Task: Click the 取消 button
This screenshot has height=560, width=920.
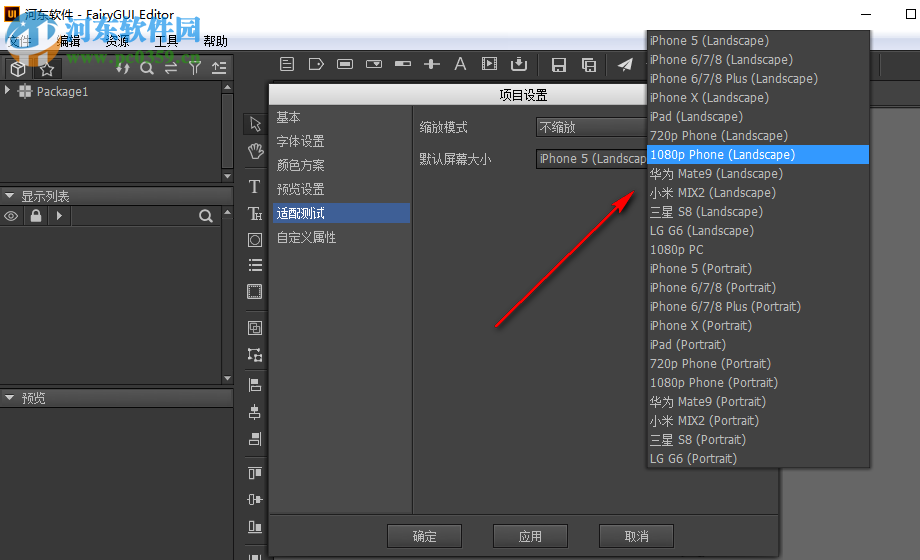Action: coord(637,536)
